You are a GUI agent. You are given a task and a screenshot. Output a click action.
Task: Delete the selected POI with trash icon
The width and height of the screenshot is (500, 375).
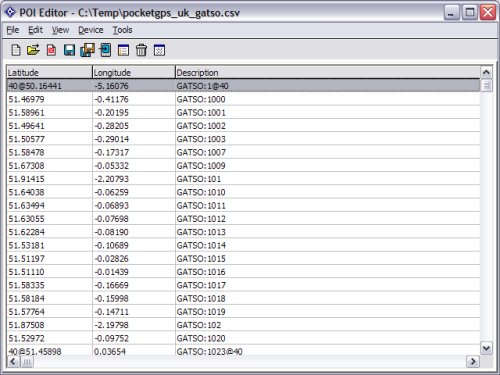[141, 50]
